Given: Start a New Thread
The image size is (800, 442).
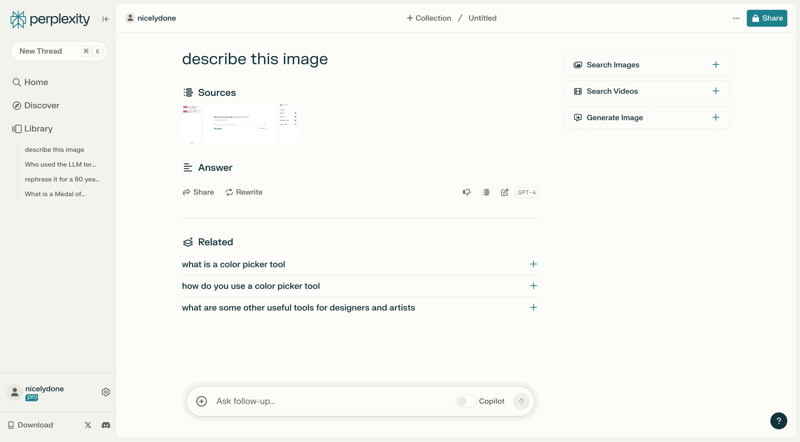Looking at the screenshot, I should click(59, 51).
